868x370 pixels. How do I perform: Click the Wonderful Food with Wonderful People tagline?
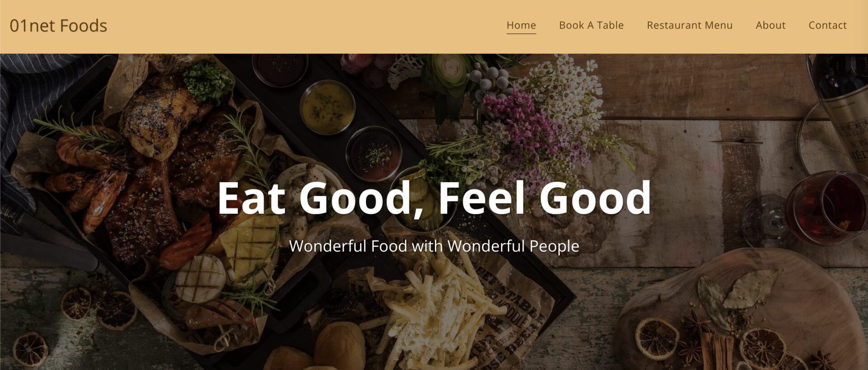(x=434, y=246)
